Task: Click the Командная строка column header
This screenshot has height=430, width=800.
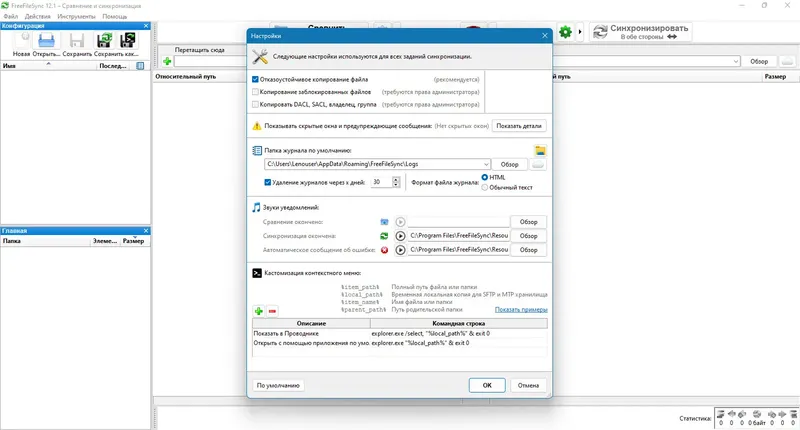Action: 459,323
